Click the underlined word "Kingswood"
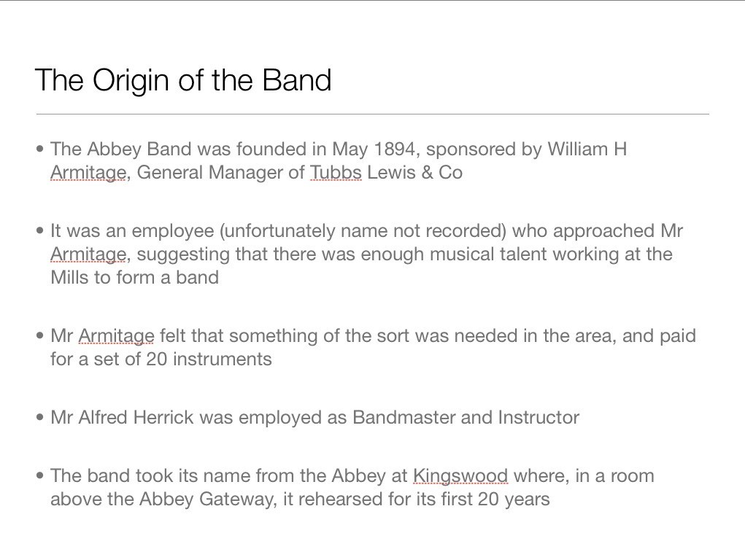 pos(460,476)
